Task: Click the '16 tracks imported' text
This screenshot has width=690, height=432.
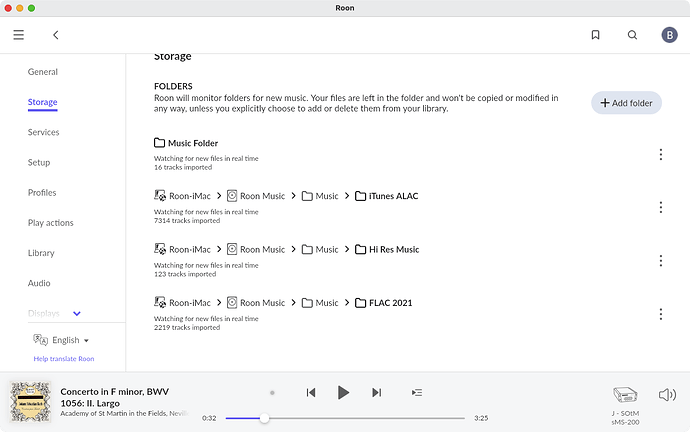Action: (183, 168)
